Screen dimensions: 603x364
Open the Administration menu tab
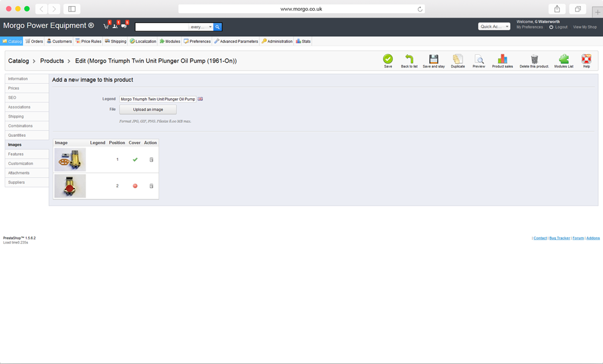tap(277, 41)
